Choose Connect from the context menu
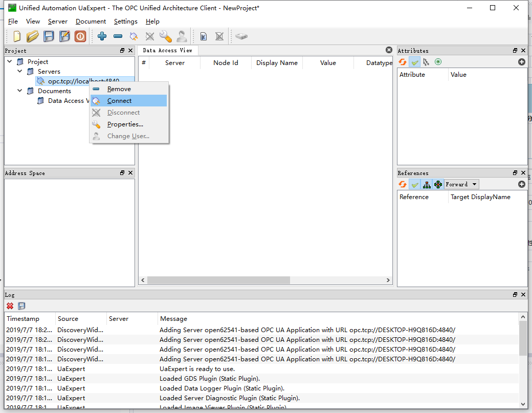This screenshot has width=532, height=413. (x=129, y=101)
